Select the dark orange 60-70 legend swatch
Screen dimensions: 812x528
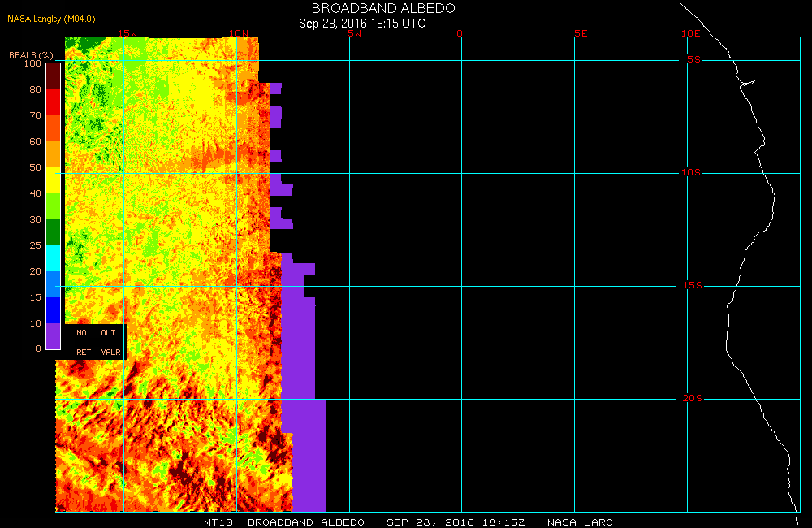[54, 128]
